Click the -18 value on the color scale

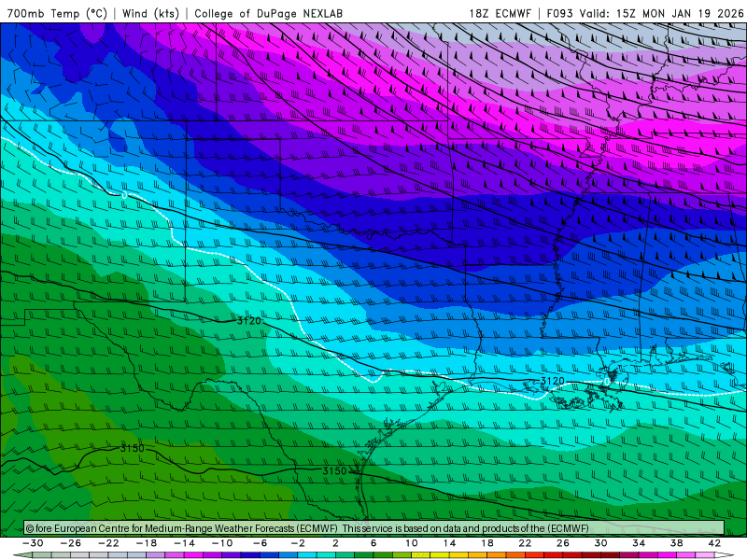click(x=147, y=543)
